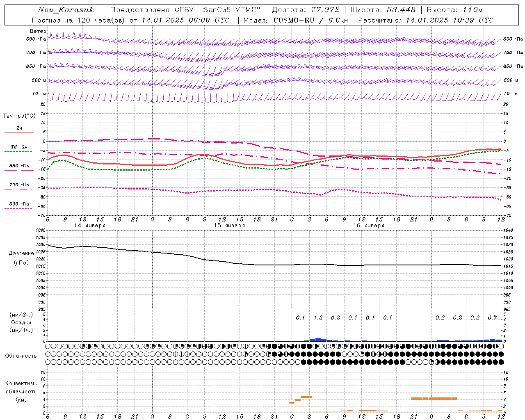Click the 'Облачность' cloud cover label
Screen dimensions: 525x420
click(x=21, y=356)
